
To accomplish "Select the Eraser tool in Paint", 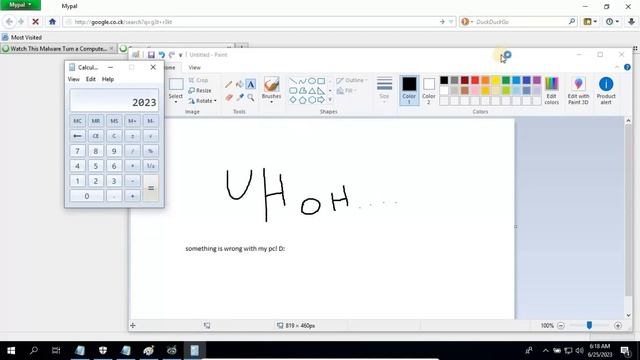I will pyautogui.click(x=229, y=97).
